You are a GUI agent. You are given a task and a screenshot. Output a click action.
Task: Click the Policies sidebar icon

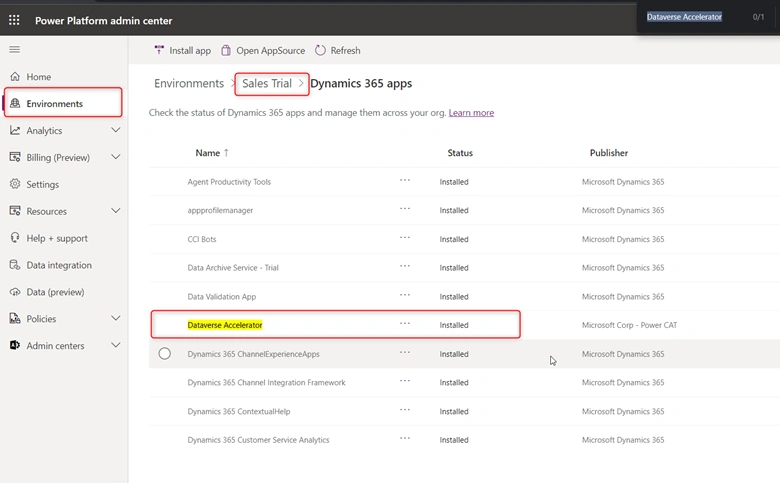point(15,318)
